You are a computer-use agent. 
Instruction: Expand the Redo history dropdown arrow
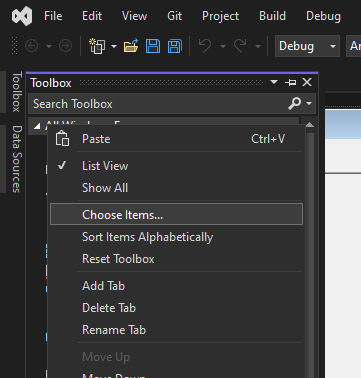click(x=258, y=46)
